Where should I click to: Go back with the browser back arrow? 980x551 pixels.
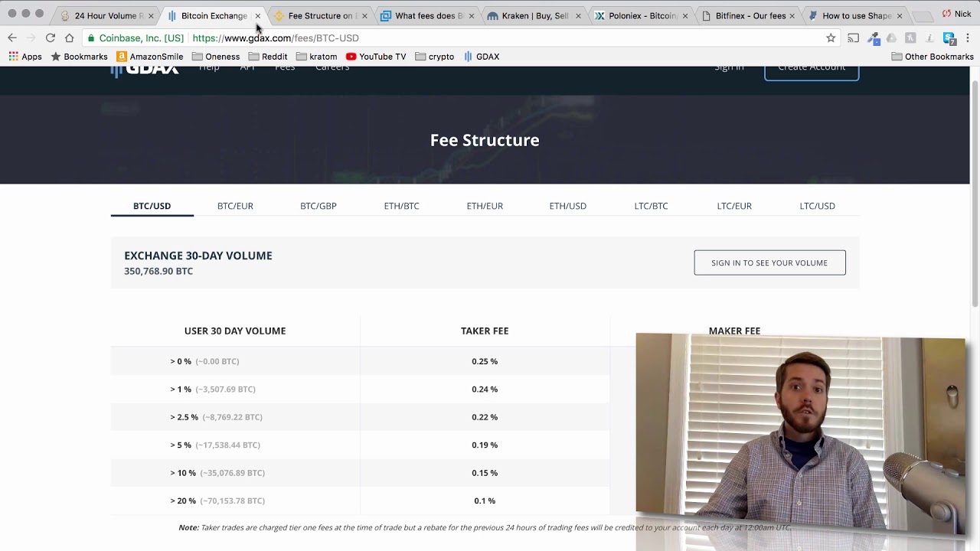tap(12, 37)
